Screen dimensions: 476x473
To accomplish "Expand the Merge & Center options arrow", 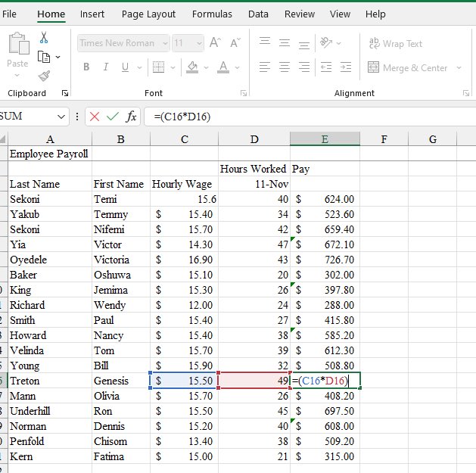I will click(459, 67).
